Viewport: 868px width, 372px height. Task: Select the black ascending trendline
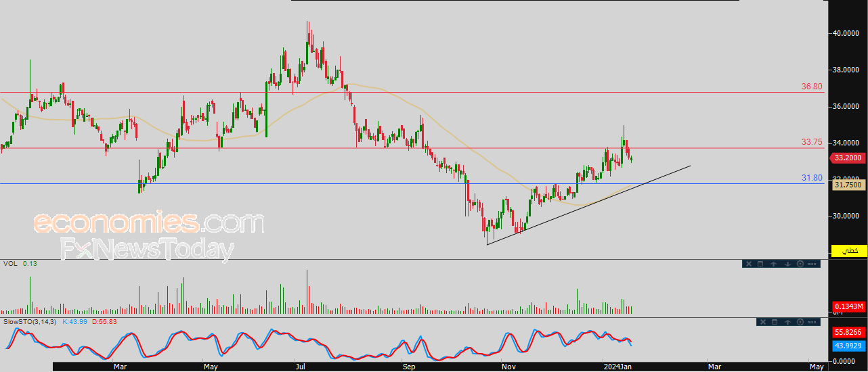[x=589, y=205]
